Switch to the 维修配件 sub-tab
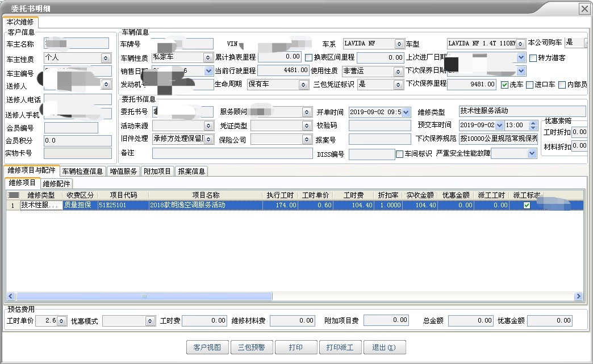593x364 pixels. point(57,183)
